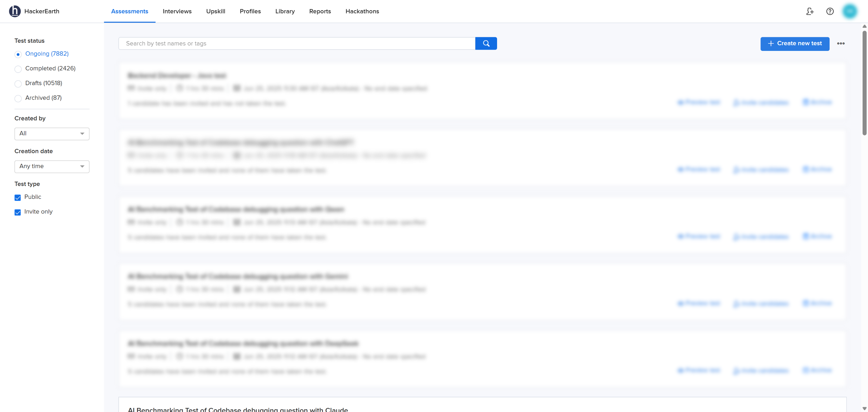Uncheck the Invite only checkbox

(x=18, y=212)
